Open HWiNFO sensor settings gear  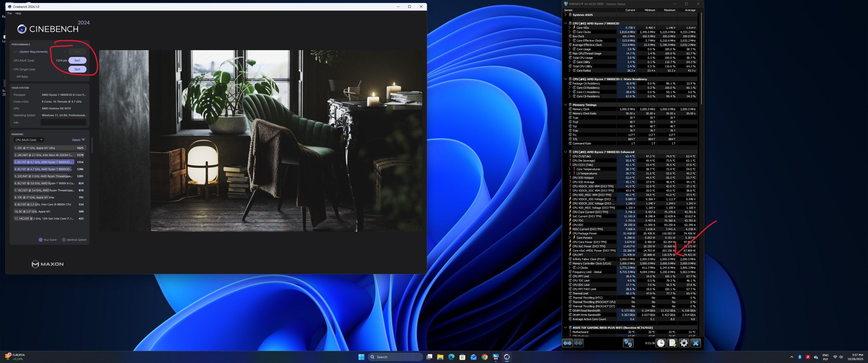pos(684,343)
